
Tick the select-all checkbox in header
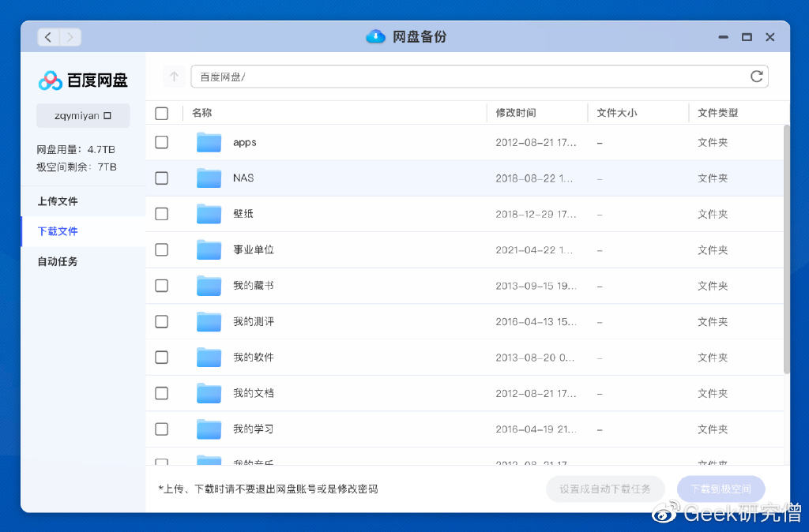click(x=161, y=114)
